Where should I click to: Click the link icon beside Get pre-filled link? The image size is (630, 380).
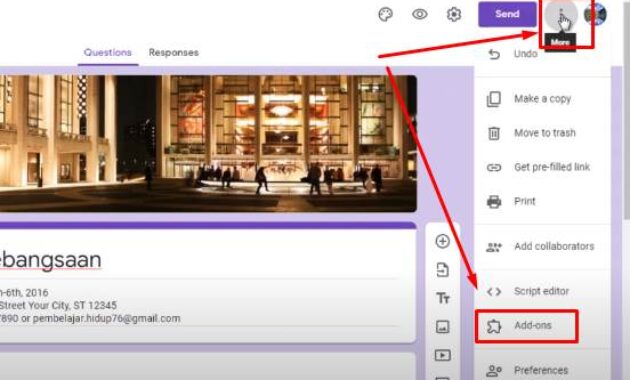point(494,167)
